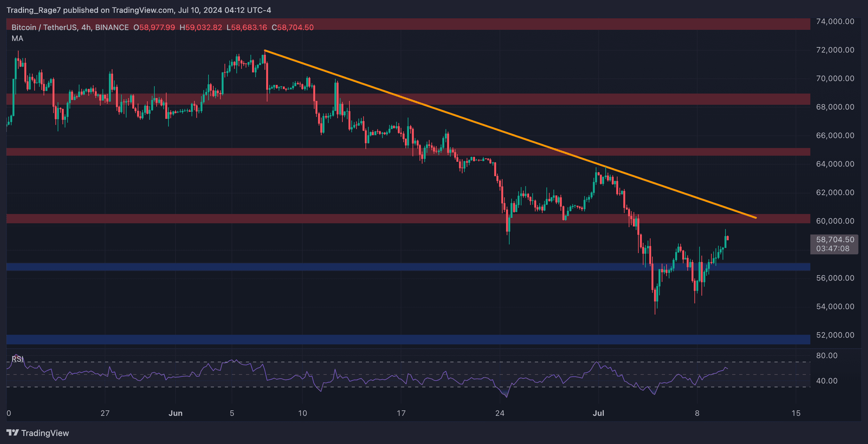This screenshot has width=868, height=444.
Task: Click the 62,000.00 price axis label
Action: click(835, 193)
